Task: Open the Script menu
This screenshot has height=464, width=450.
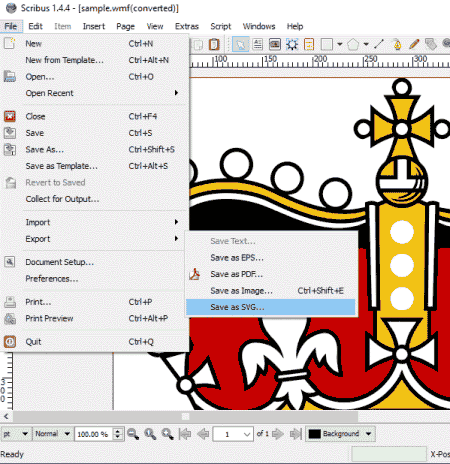Action: [x=221, y=26]
